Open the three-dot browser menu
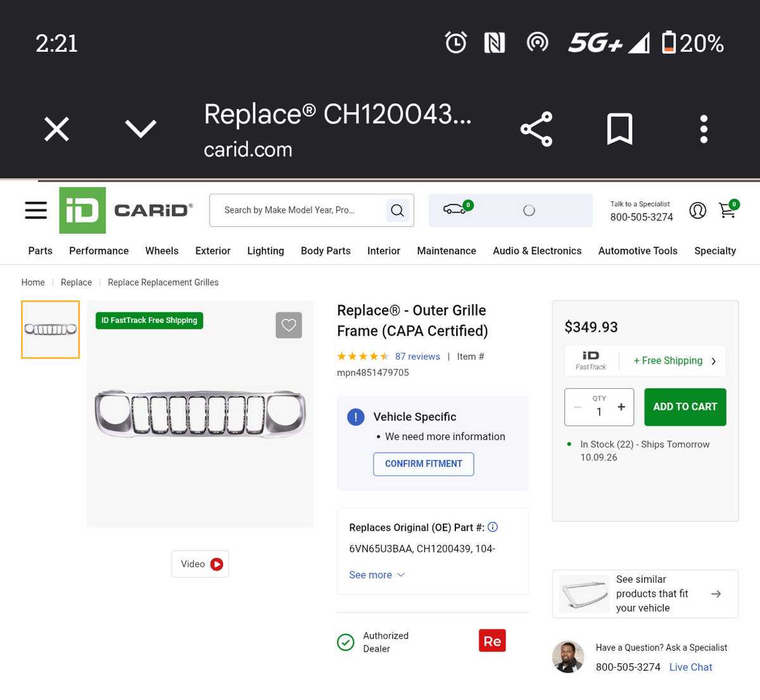 point(704,129)
